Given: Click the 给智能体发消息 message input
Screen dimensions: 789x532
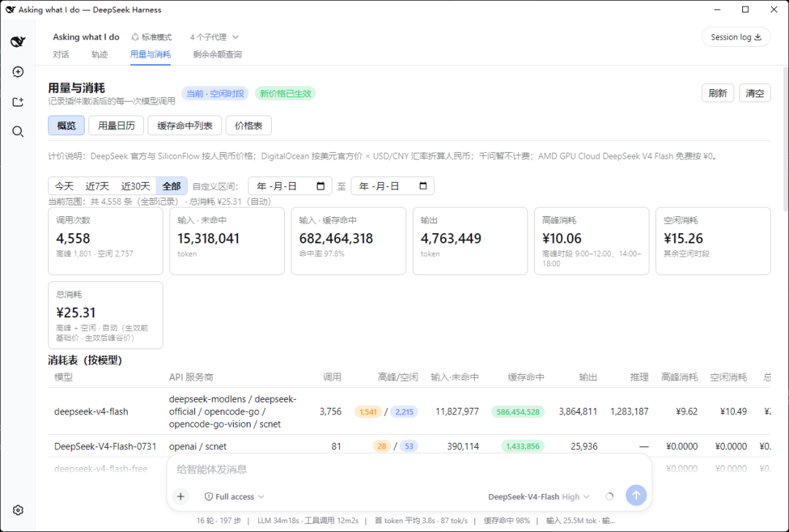Looking at the screenshot, I should (x=409, y=470).
